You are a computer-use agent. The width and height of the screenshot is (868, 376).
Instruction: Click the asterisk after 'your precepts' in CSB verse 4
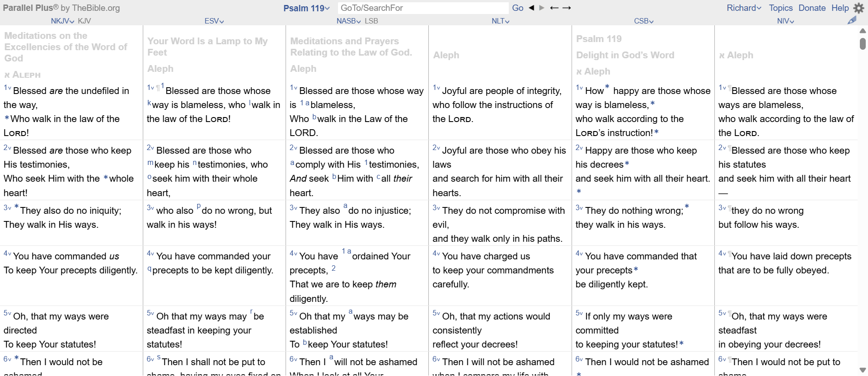[636, 270]
